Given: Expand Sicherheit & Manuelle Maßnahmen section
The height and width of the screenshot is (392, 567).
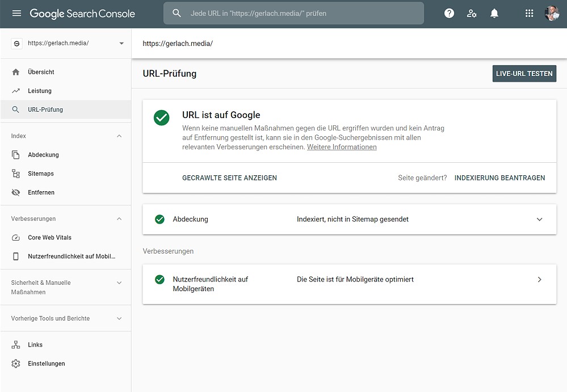Looking at the screenshot, I should click(119, 283).
